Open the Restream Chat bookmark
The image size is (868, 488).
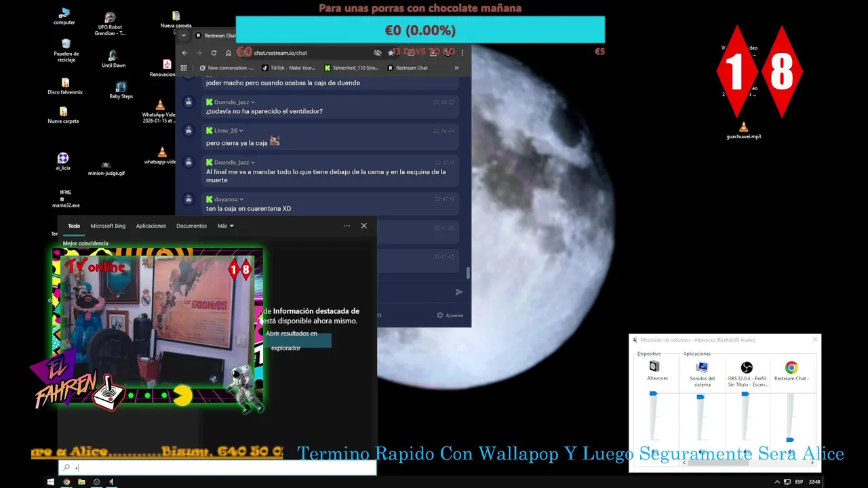[408, 68]
